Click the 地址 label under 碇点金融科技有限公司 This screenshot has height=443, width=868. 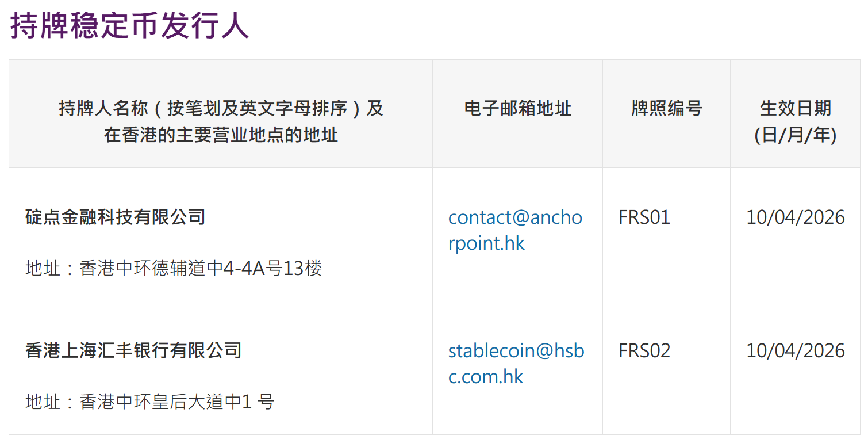[x=43, y=268]
